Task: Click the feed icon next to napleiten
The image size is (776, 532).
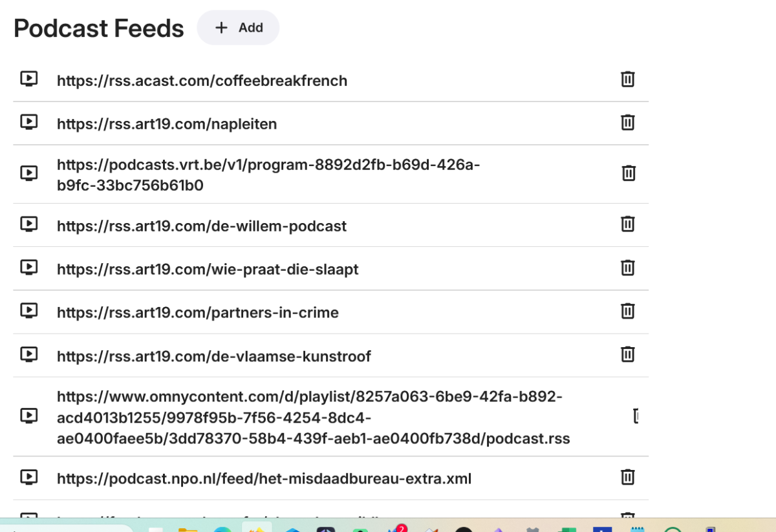Action: (x=28, y=123)
